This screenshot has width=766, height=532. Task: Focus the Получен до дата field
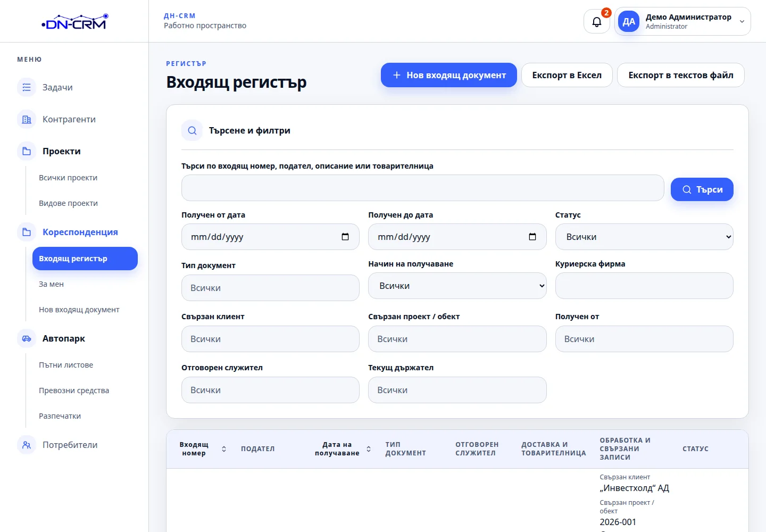[457, 237]
